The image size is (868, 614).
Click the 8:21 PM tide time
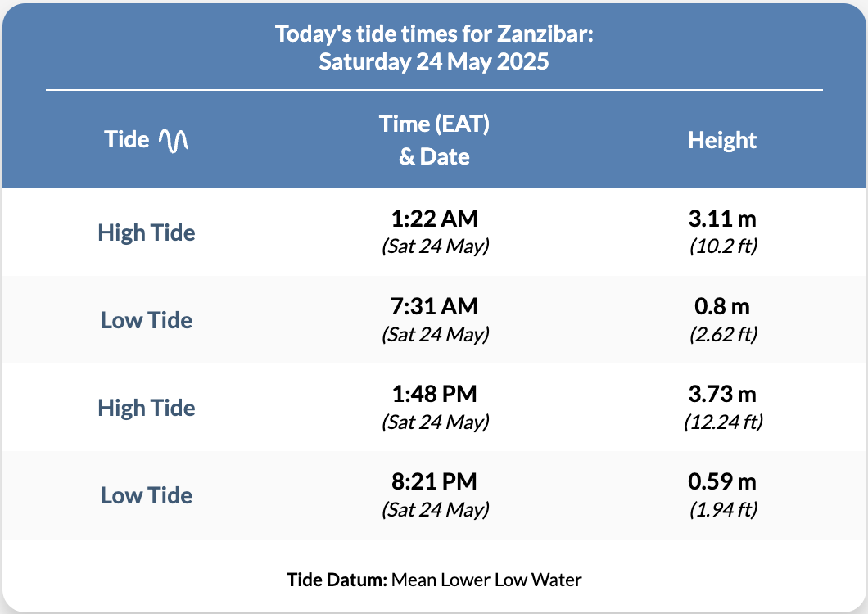[x=434, y=482]
